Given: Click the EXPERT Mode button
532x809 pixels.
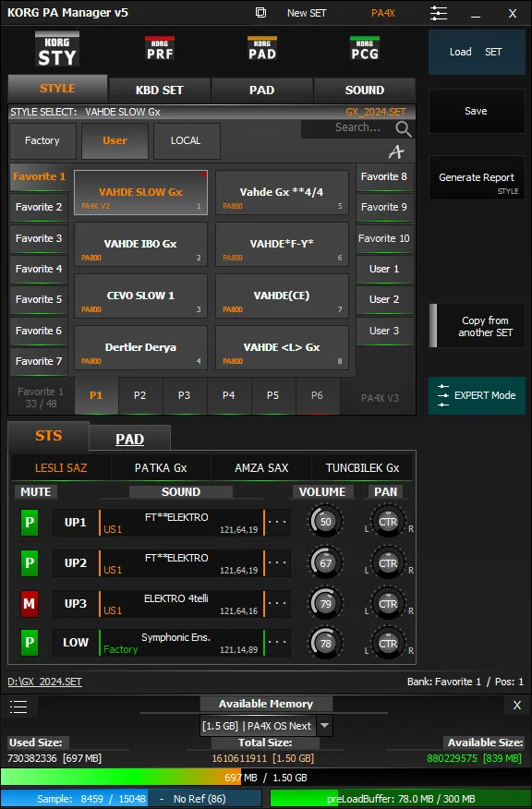Looking at the screenshot, I should pyautogui.click(x=477, y=395).
